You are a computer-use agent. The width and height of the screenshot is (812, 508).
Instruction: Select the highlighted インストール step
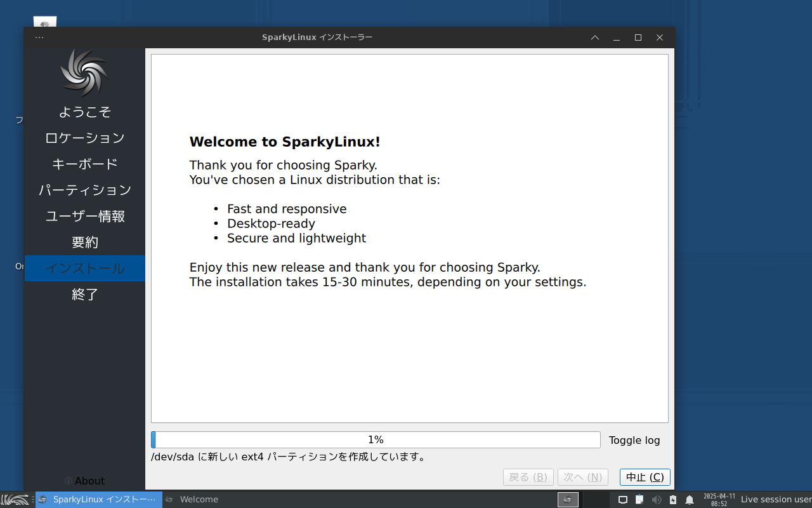pyautogui.click(x=85, y=268)
